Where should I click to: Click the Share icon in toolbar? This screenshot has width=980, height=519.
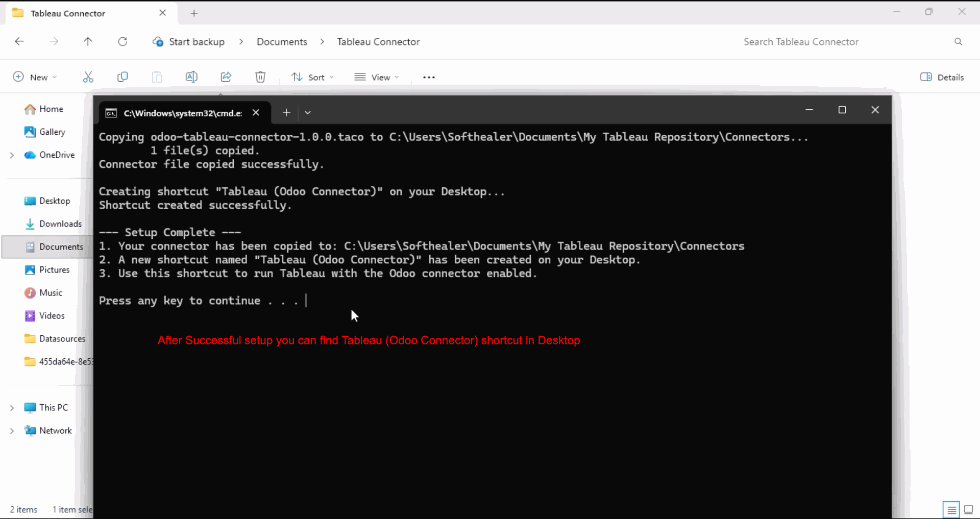226,77
